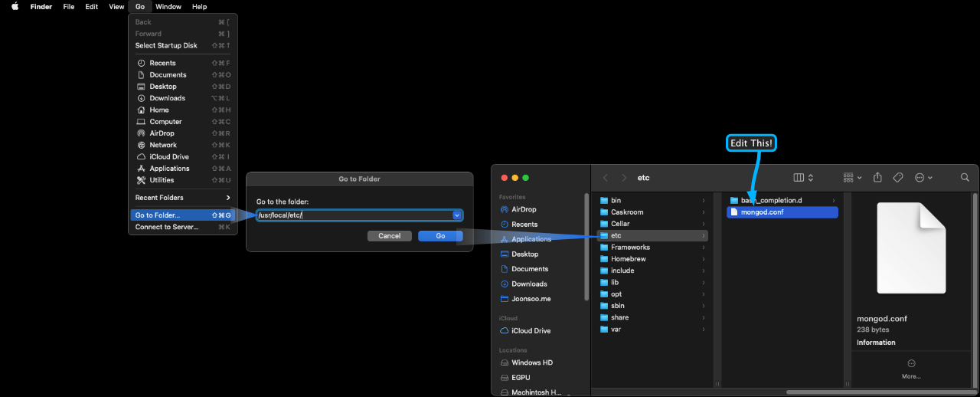Screen dimensions: 980x397
Task: Select Computer in the Go menu
Action: point(183,121)
